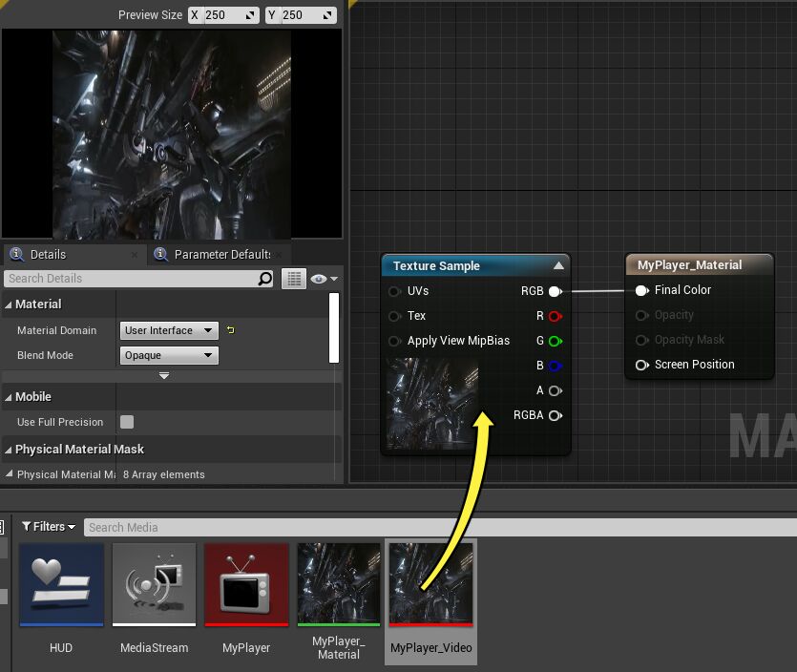Reset Material Domain to default arrow

[x=231, y=330]
